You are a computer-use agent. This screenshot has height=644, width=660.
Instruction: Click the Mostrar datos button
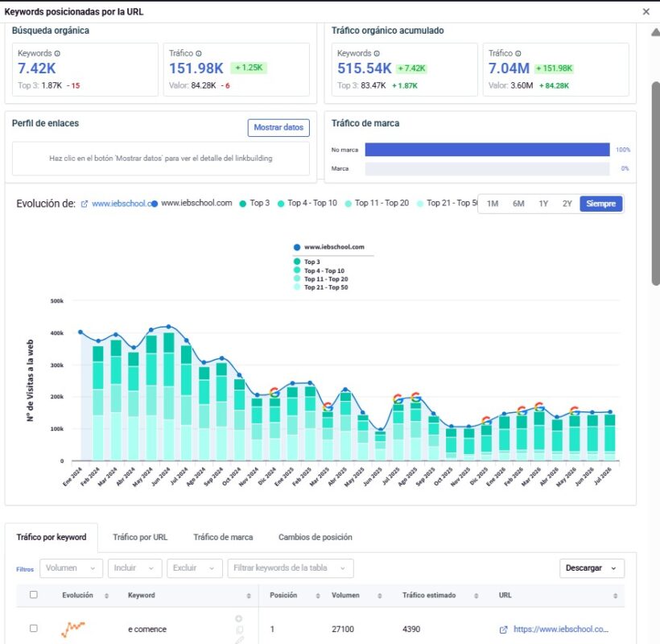point(278,127)
